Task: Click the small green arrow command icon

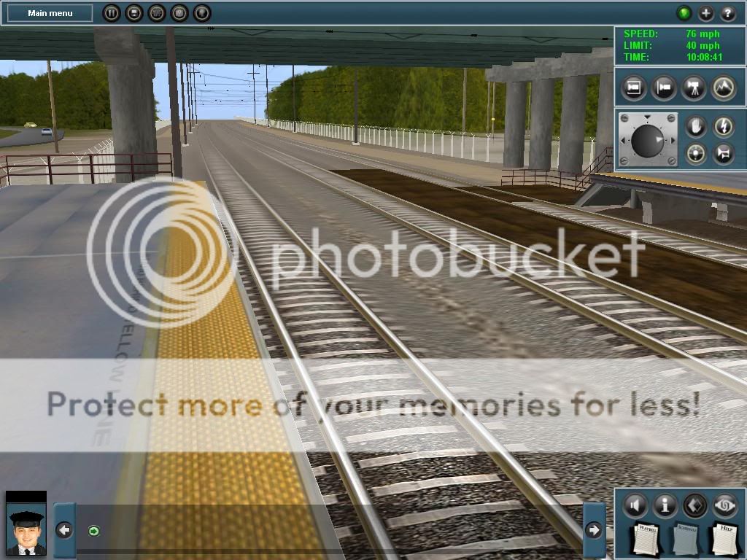Action: coord(94,531)
